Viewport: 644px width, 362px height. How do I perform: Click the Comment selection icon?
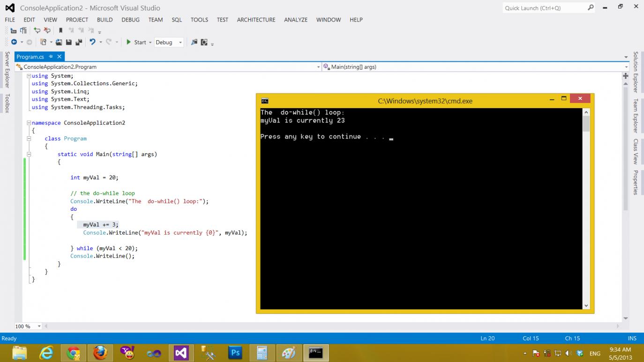click(37, 30)
